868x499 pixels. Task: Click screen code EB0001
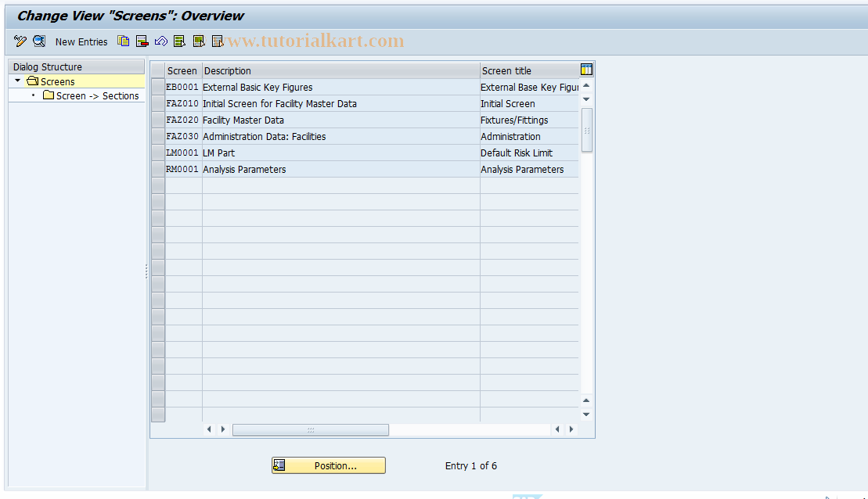pos(182,87)
